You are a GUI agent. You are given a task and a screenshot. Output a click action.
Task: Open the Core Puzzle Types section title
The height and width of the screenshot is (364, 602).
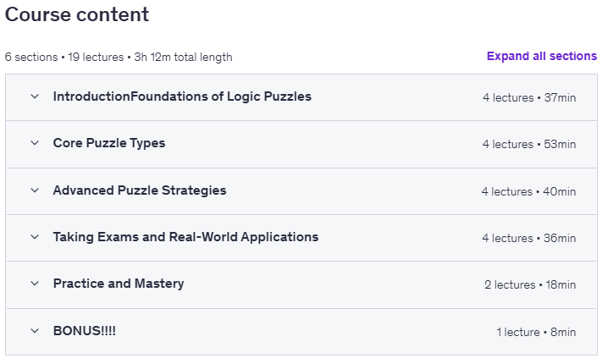click(x=109, y=143)
